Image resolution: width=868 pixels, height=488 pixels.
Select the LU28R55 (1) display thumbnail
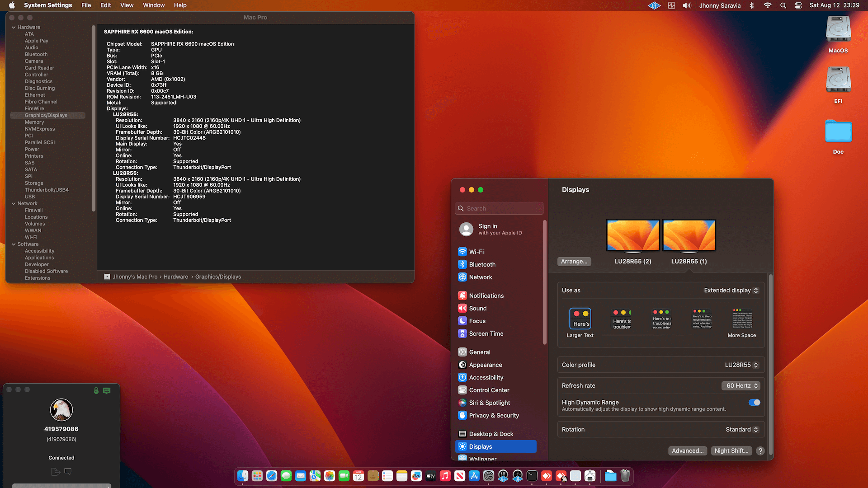pyautogui.click(x=689, y=236)
